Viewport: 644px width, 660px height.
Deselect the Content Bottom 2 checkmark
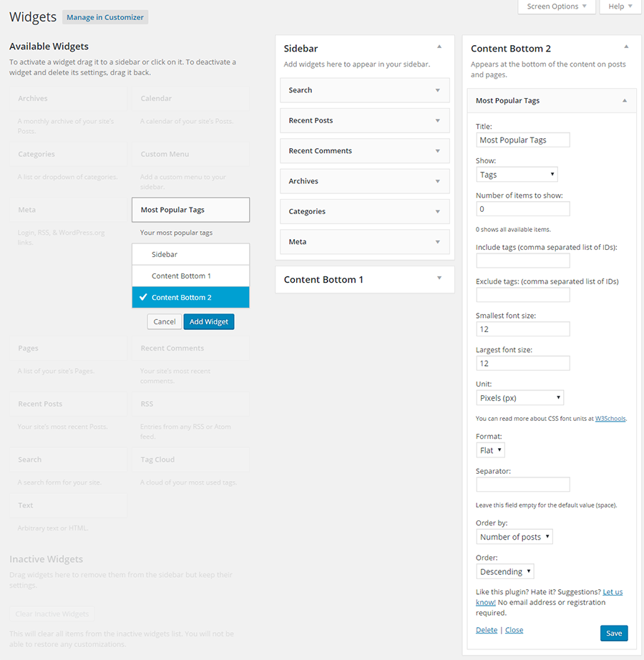click(190, 296)
